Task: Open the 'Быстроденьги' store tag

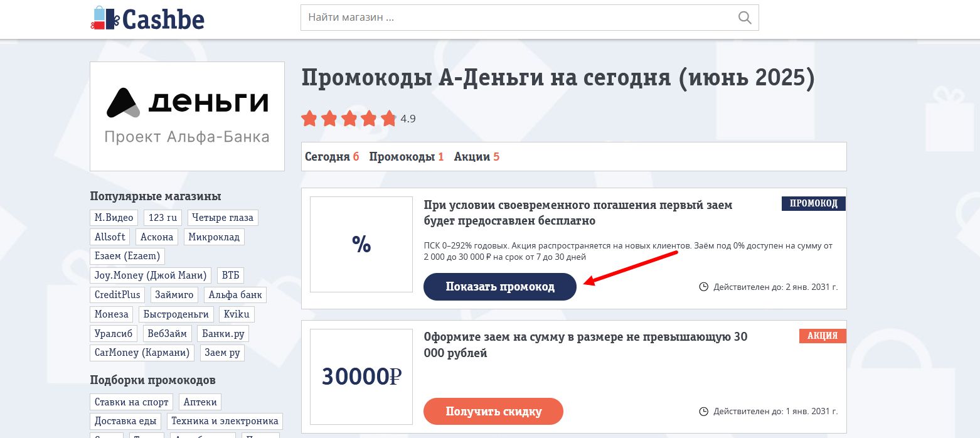Action: pos(176,314)
